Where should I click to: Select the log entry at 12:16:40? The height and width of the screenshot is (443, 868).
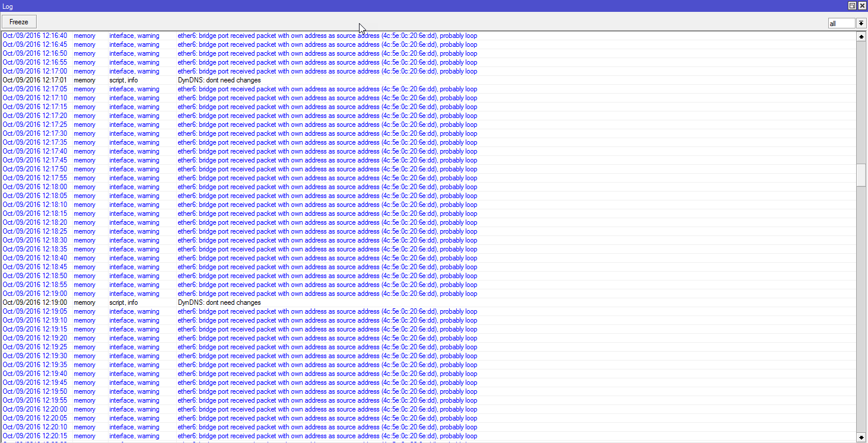(429, 36)
